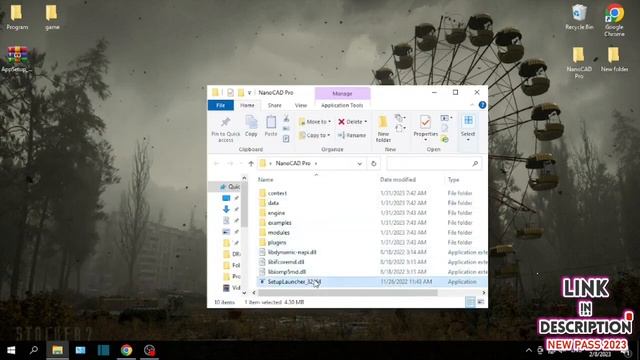Open the File menu
Image resolution: width=640 pixels, height=360 pixels.
click(220, 105)
